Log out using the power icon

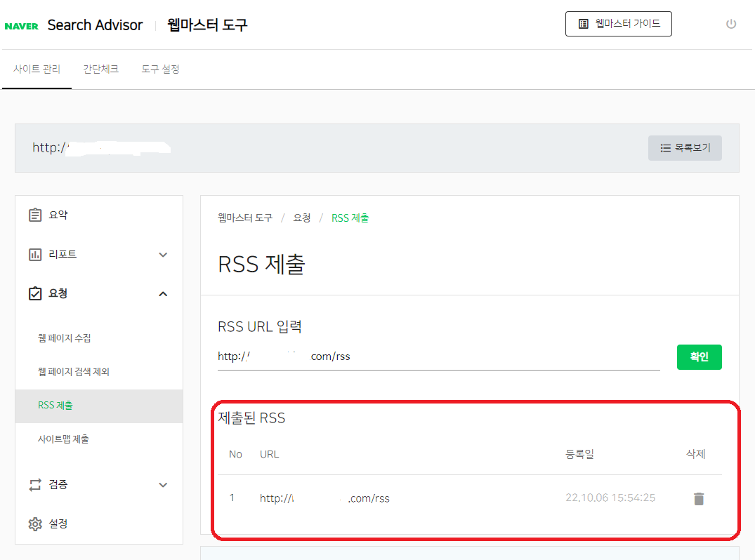[x=730, y=23]
